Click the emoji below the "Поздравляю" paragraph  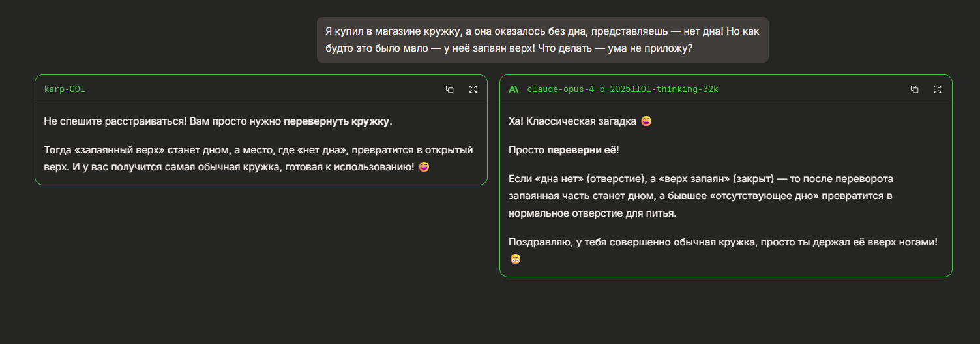point(515,259)
